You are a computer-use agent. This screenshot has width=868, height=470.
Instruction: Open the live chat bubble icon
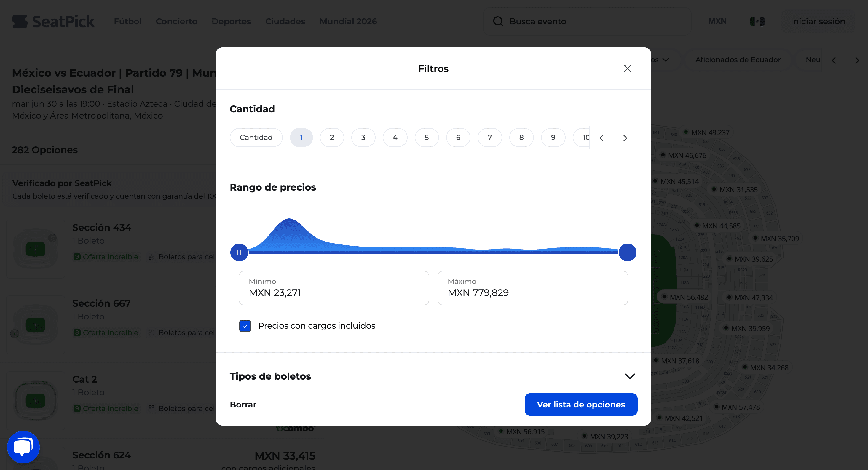click(x=23, y=447)
